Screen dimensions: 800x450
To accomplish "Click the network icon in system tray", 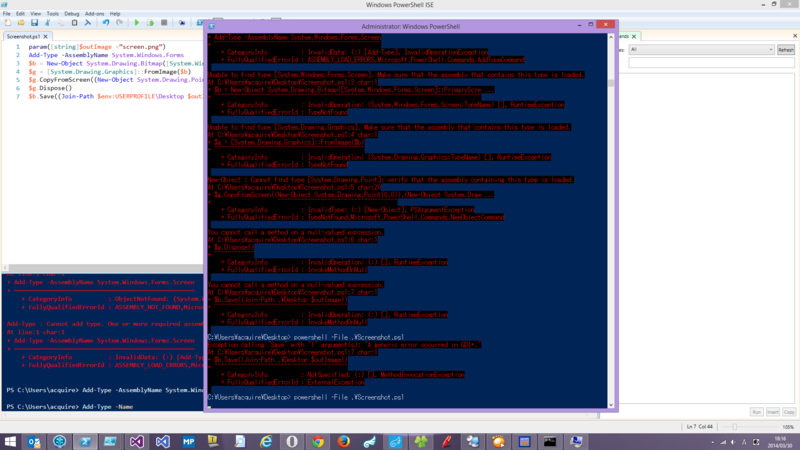I will coord(722,442).
